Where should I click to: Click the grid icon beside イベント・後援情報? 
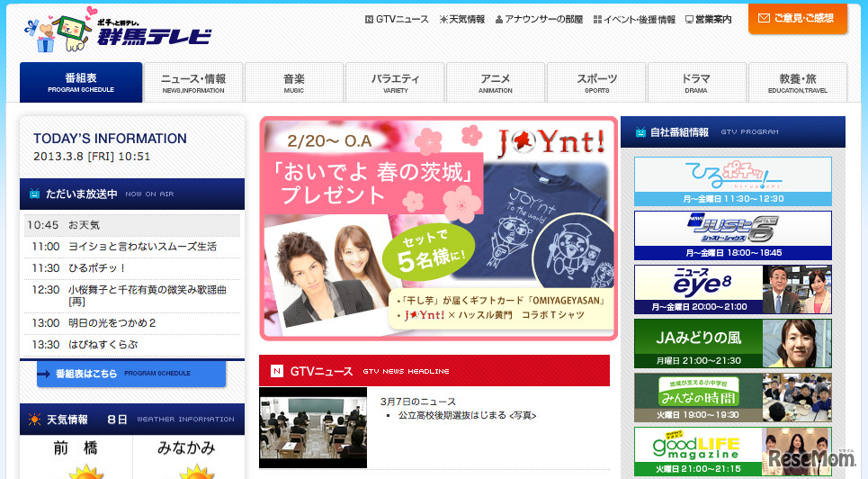pyautogui.click(x=597, y=20)
